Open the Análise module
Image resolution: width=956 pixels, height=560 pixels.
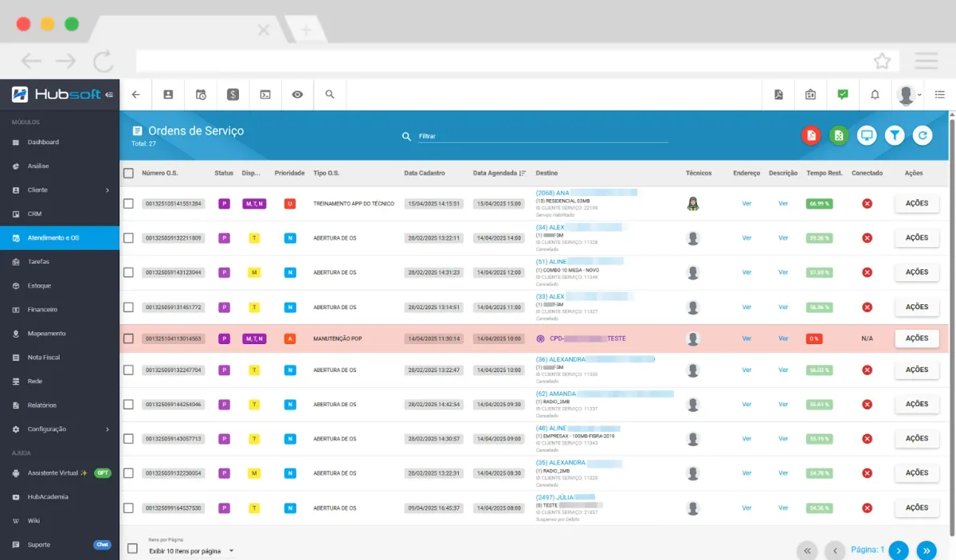click(x=60, y=166)
